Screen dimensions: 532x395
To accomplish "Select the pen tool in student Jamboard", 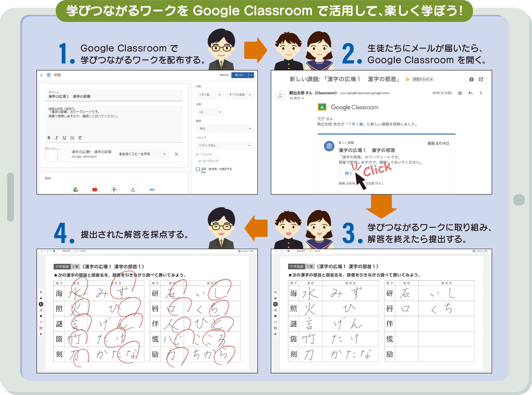I will point(275,292).
